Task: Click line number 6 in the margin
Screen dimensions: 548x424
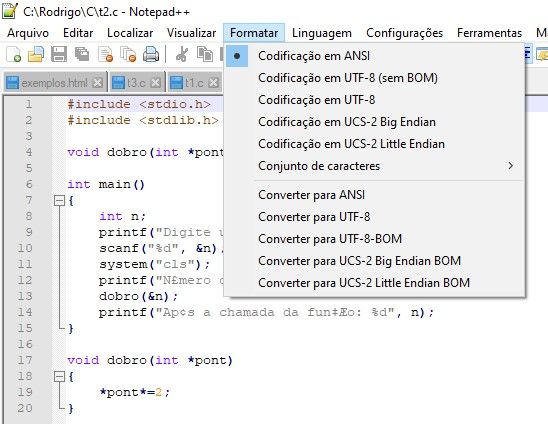Action: click(29, 184)
